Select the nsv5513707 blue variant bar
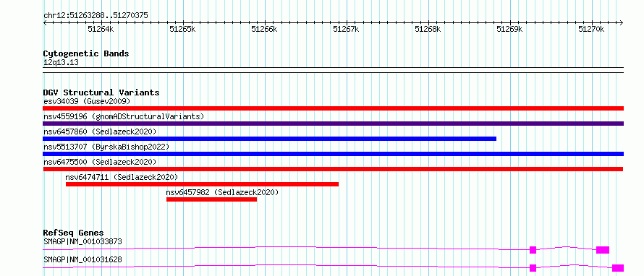644x276 pixels. pos(333,154)
